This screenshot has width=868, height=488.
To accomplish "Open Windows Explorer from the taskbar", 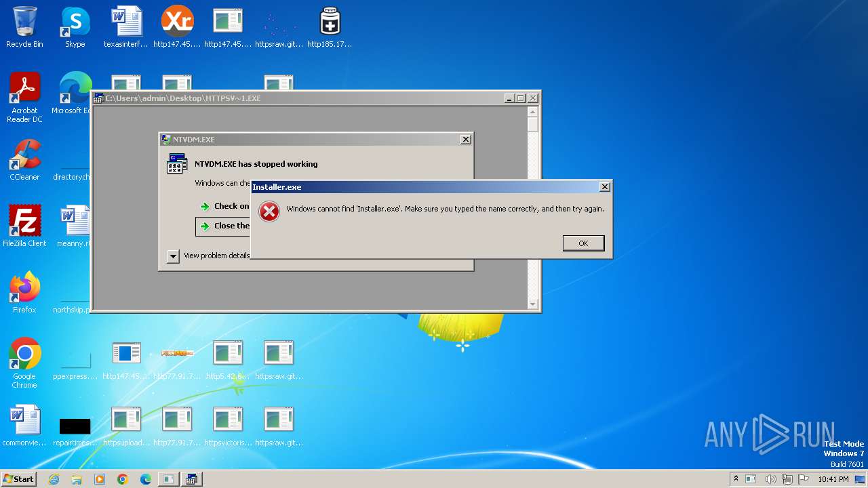I will [x=77, y=479].
